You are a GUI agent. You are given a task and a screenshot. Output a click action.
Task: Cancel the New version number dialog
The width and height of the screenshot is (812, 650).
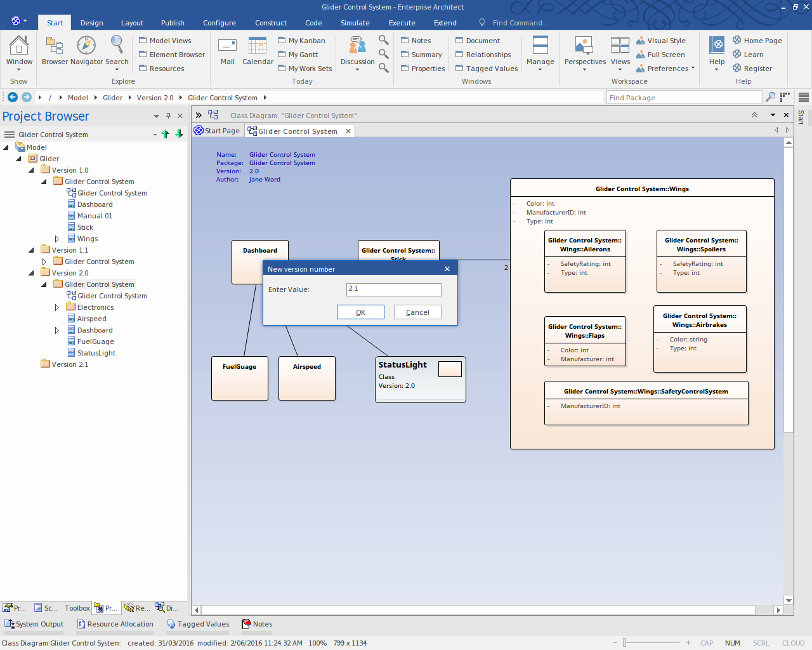tap(417, 312)
